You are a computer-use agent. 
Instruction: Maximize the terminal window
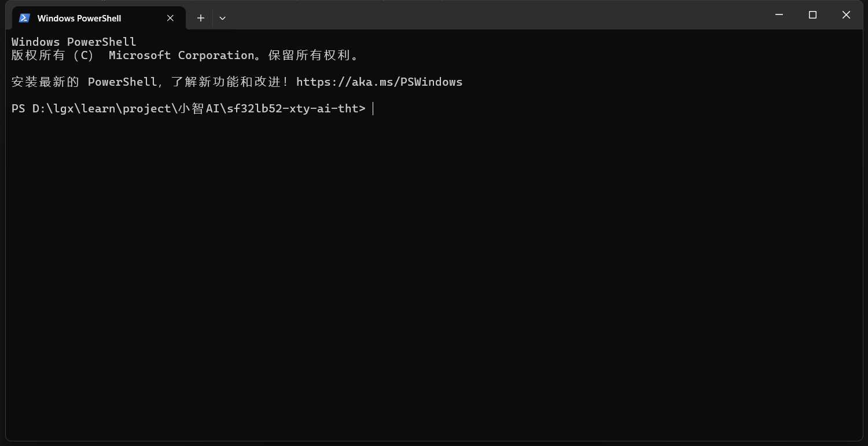tap(812, 15)
